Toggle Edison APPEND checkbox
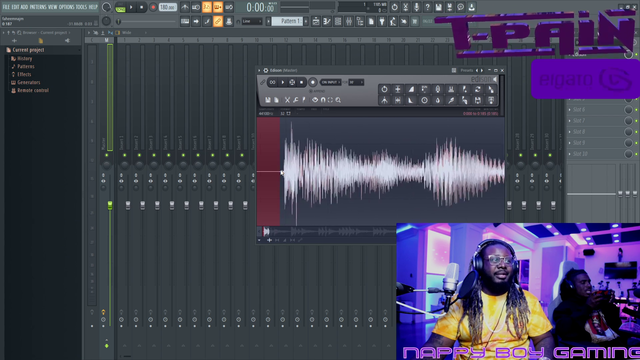The height and width of the screenshot is (360, 640). [317, 91]
